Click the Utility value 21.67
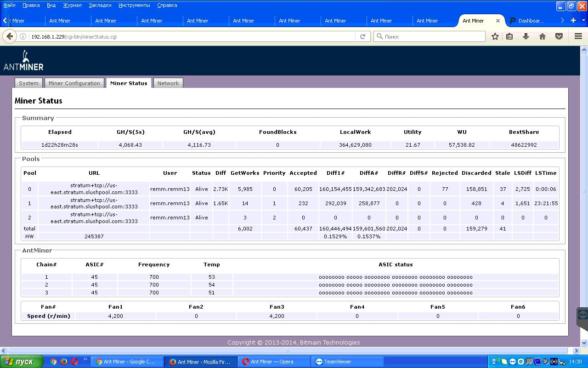Image resolution: width=588 pixels, height=368 pixels. coord(413,145)
